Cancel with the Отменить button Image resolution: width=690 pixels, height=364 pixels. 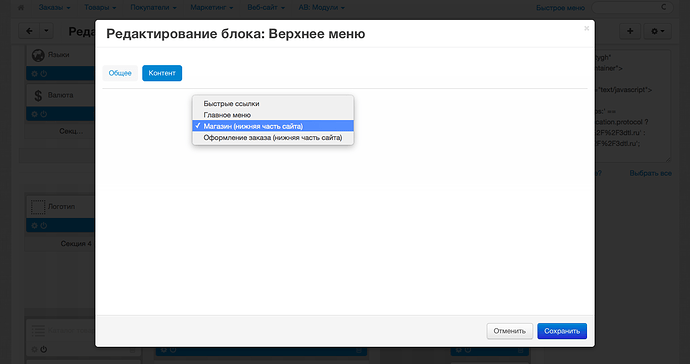tap(510, 331)
